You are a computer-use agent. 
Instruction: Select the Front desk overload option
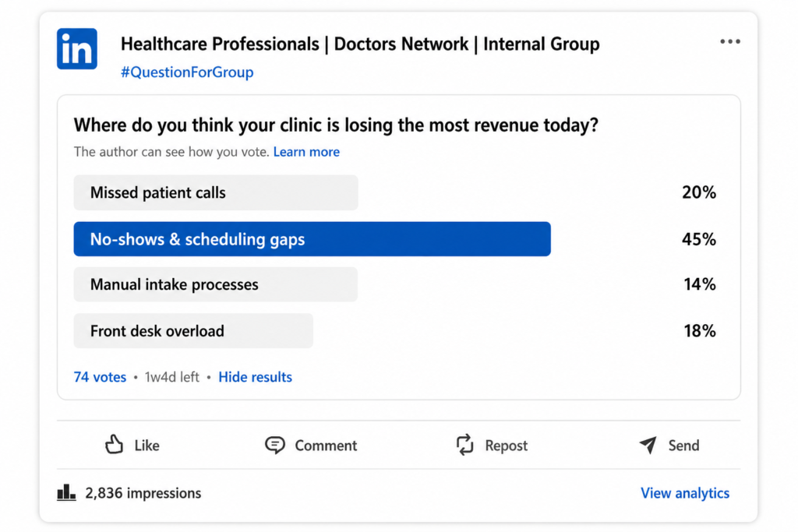click(193, 331)
